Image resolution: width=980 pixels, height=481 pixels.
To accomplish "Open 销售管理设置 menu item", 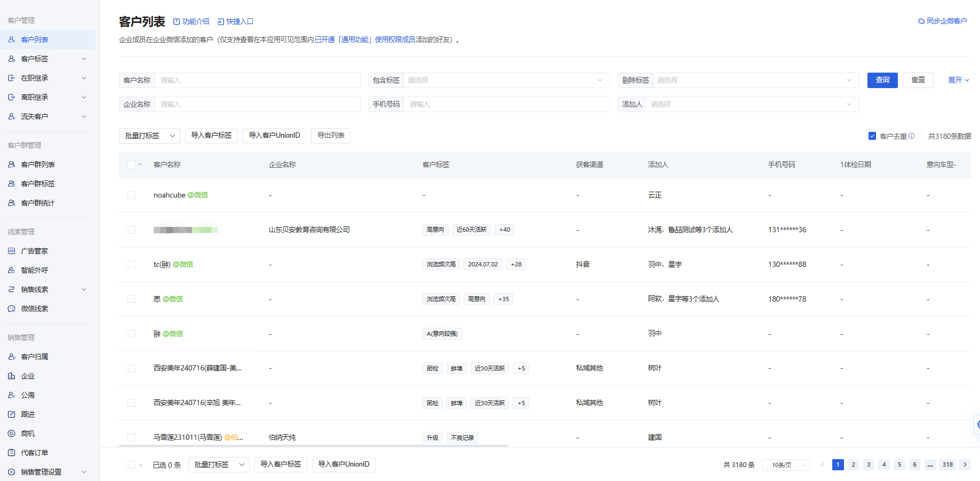I will click(x=47, y=472).
